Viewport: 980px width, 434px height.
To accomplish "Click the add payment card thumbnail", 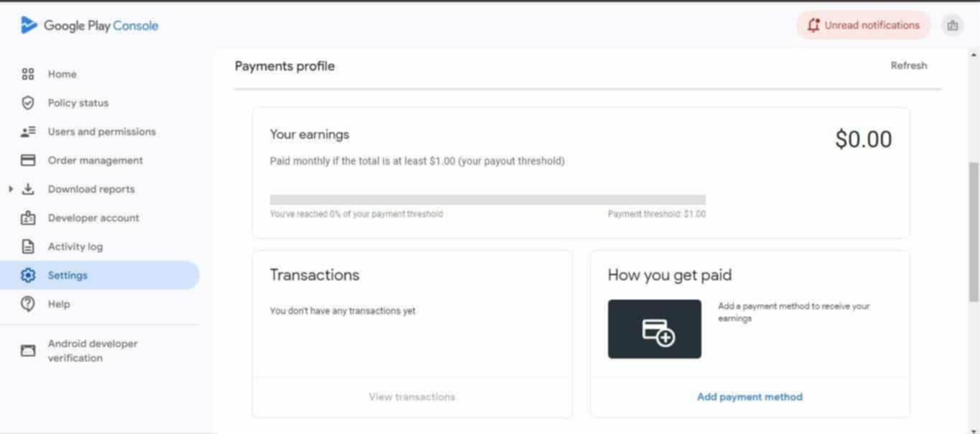I will pos(654,329).
